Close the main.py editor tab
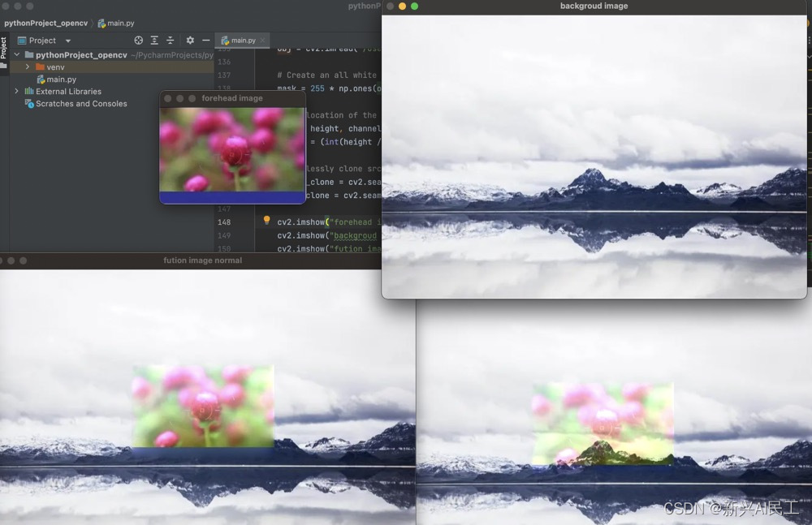Image resolution: width=812 pixels, height=525 pixels. (262, 41)
